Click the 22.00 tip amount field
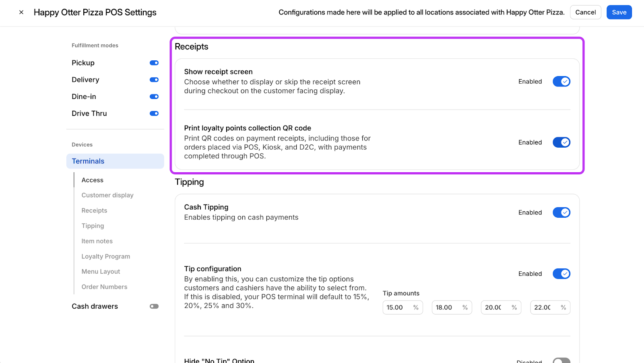 click(x=550, y=307)
